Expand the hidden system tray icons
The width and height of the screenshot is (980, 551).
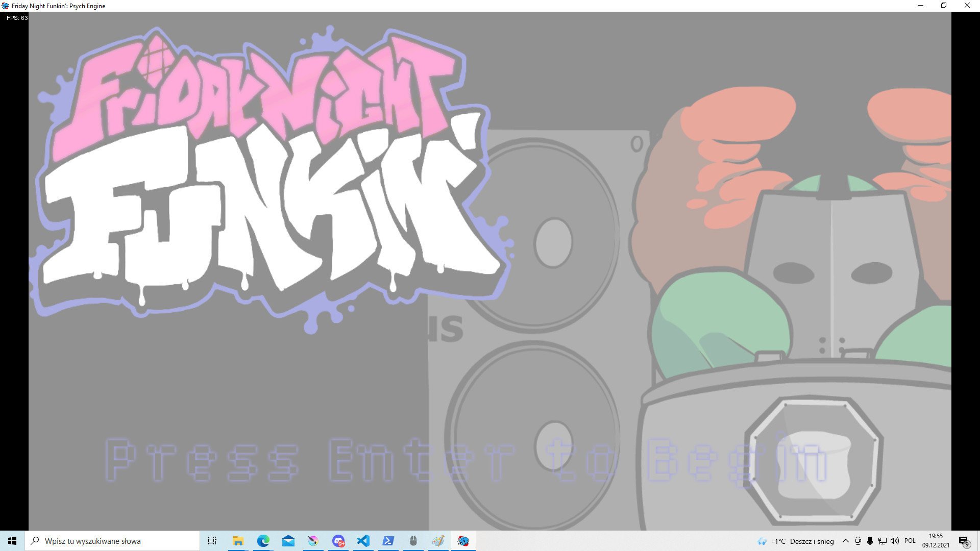tap(845, 541)
